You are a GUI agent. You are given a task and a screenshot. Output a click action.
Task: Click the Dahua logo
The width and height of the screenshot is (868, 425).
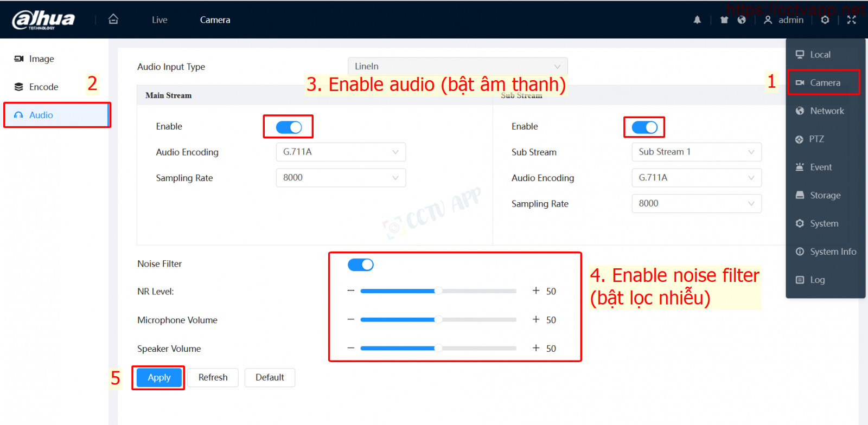43,20
